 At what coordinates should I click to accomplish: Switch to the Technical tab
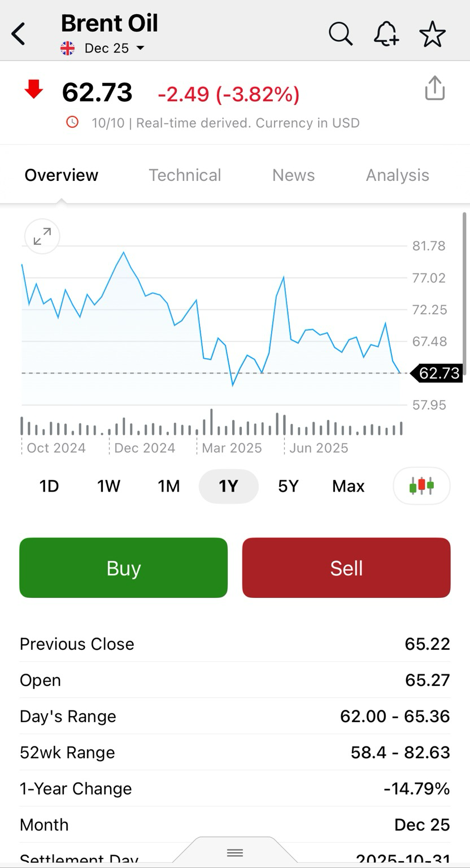(x=185, y=175)
